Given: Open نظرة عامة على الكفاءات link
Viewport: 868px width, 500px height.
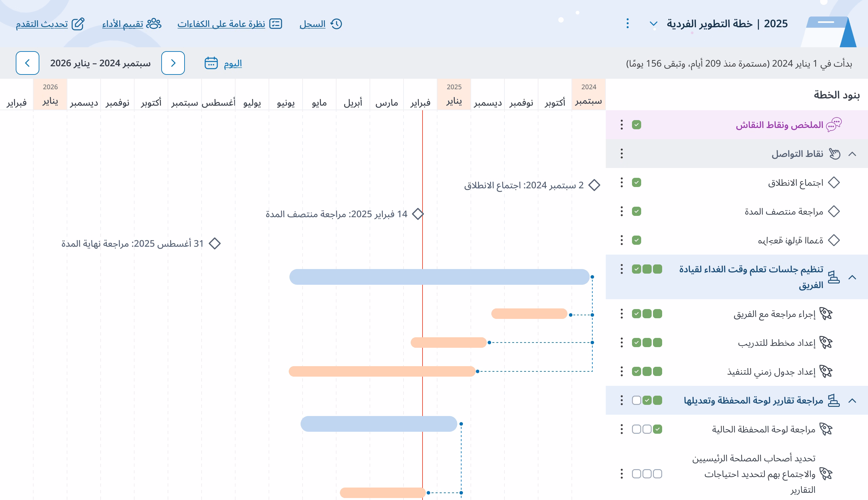Looking at the screenshot, I should 221,24.
